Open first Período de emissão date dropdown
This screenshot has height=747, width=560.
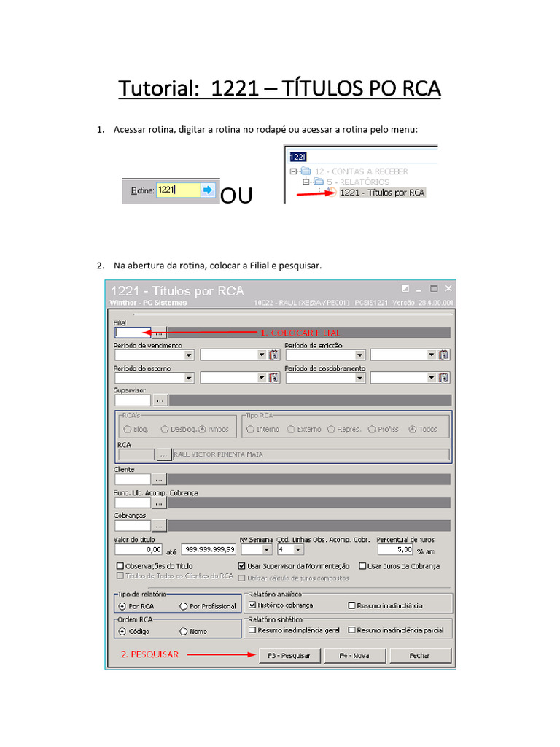[x=359, y=355]
